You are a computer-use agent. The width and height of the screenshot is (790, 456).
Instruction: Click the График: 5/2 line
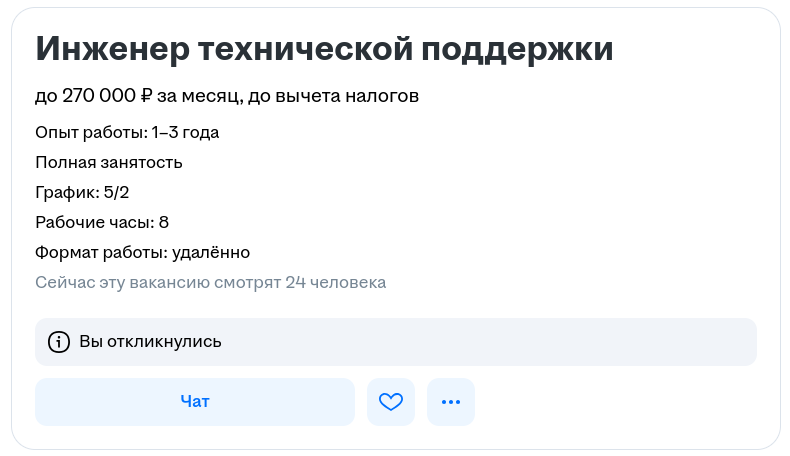(x=82, y=192)
